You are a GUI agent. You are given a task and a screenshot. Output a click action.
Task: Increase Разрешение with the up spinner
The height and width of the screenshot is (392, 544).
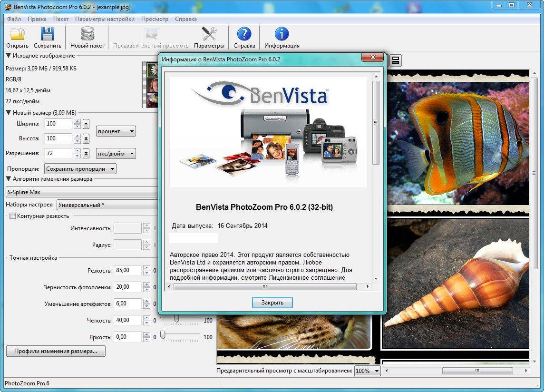[x=77, y=151]
